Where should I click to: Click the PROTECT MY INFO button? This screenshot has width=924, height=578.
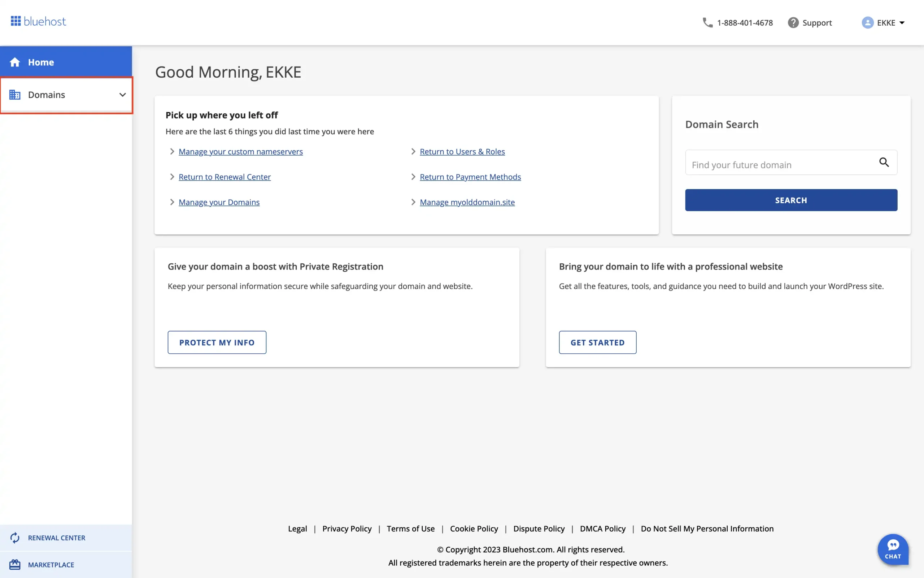coord(217,342)
